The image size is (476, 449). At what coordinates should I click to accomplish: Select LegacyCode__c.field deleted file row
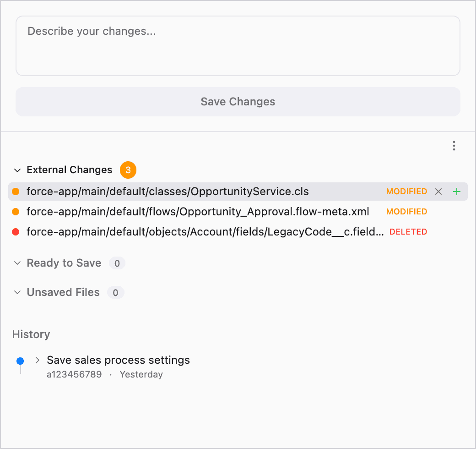pos(238,232)
